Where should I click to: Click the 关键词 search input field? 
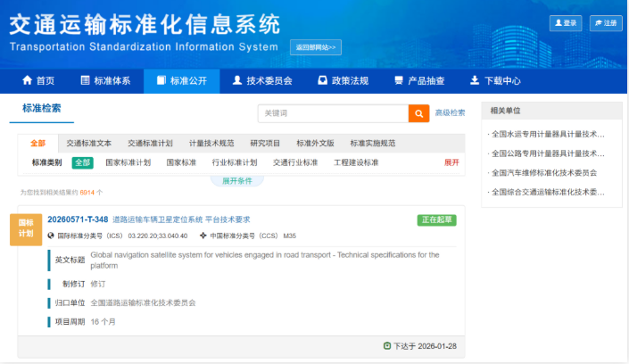333,113
